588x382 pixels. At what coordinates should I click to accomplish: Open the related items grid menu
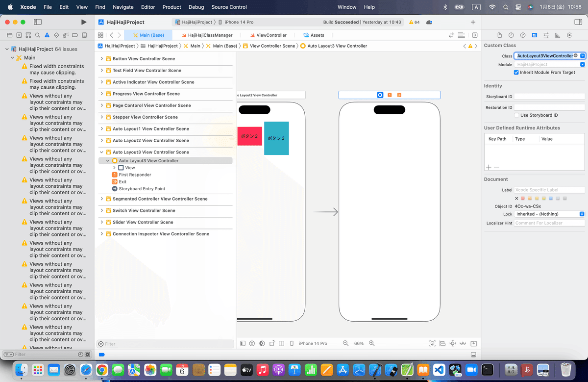click(x=100, y=35)
